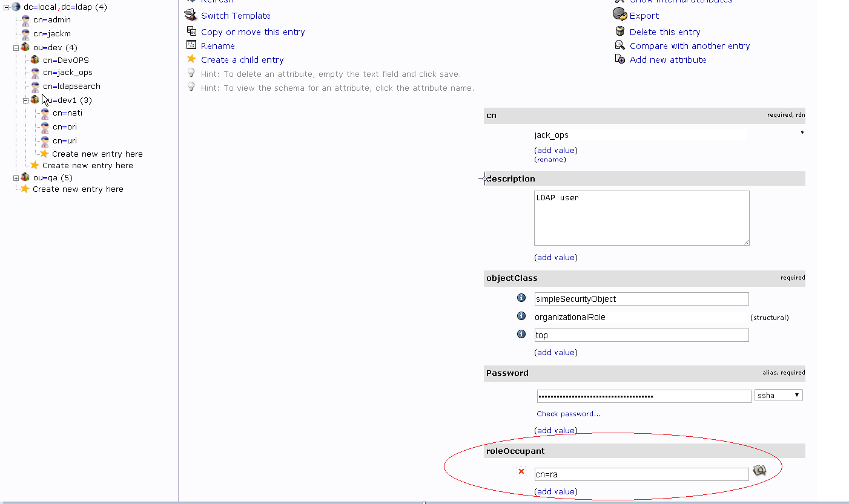The height and width of the screenshot is (504, 849).
Task: Click Copy or move this entry
Action: [x=253, y=32]
